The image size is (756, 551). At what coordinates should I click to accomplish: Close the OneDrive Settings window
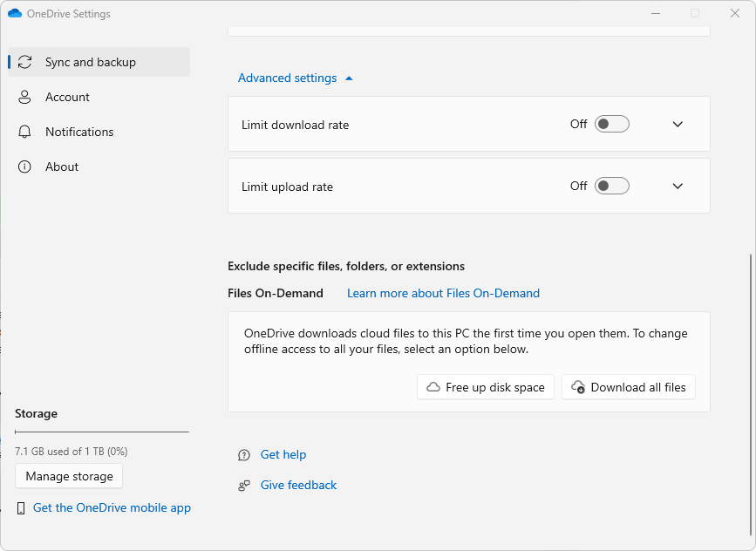pos(735,13)
